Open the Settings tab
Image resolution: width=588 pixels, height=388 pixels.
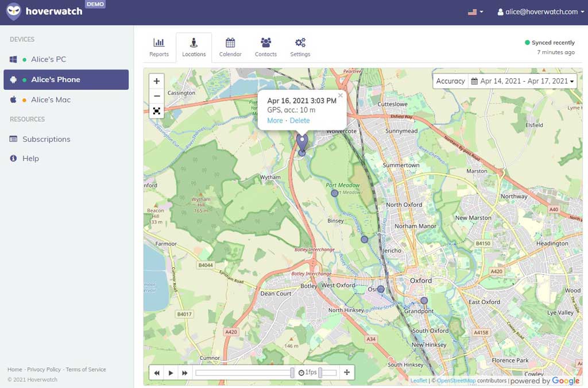click(300, 47)
